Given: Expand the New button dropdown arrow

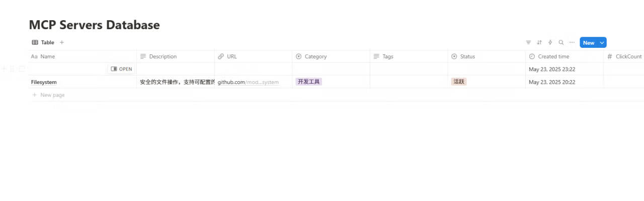Looking at the screenshot, I should [602, 43].
